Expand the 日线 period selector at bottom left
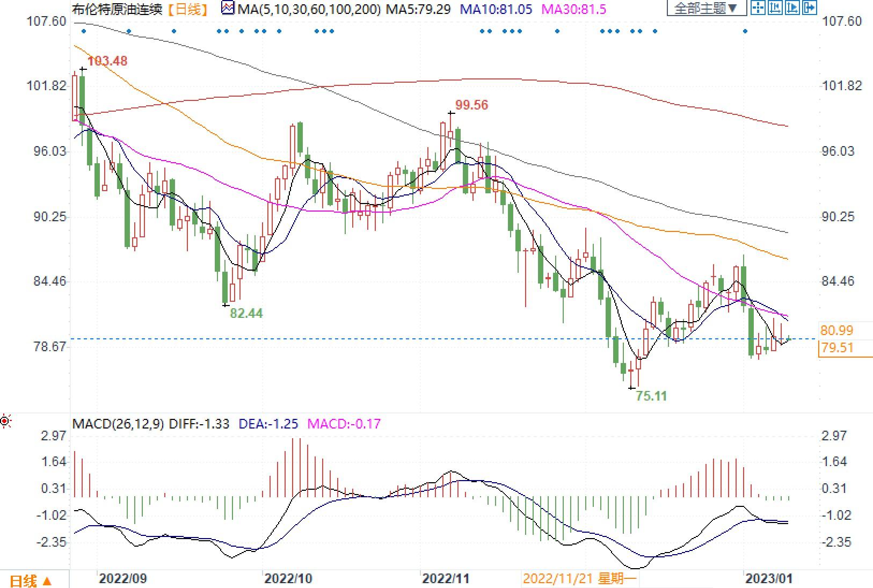Viewport: 873px width, 588px height. [x=31, y=581]
